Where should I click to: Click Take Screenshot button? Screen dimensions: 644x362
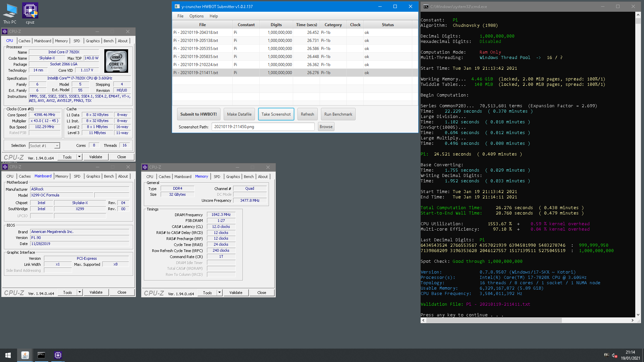pos(276,114)
